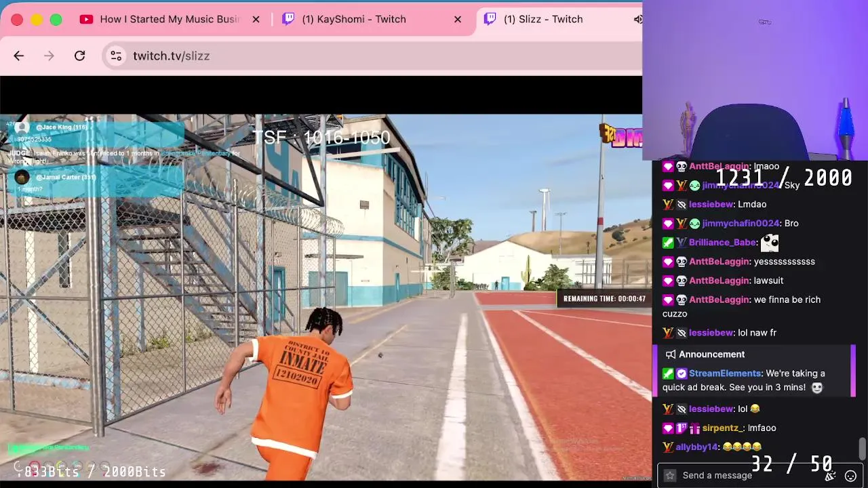868x488 pixels.
Task: Close the YouTube music business tab
Action: (x=256, y=19)
